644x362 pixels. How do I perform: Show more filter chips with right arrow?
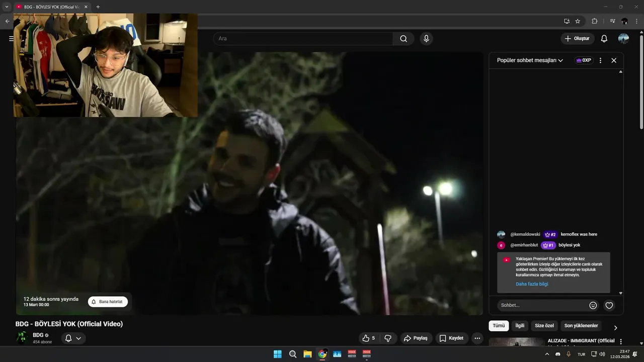[x=615, y=327]
